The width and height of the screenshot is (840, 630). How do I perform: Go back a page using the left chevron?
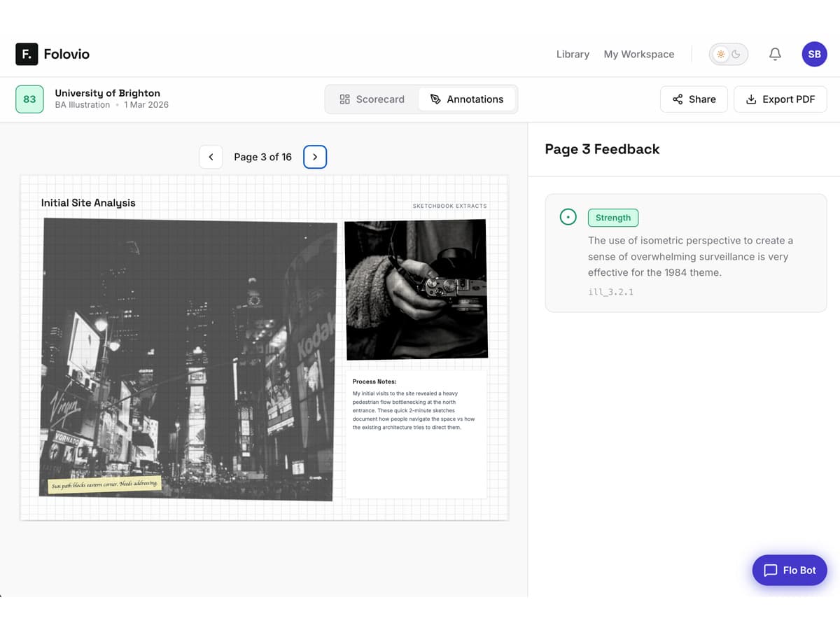click(x=211, y=157)
